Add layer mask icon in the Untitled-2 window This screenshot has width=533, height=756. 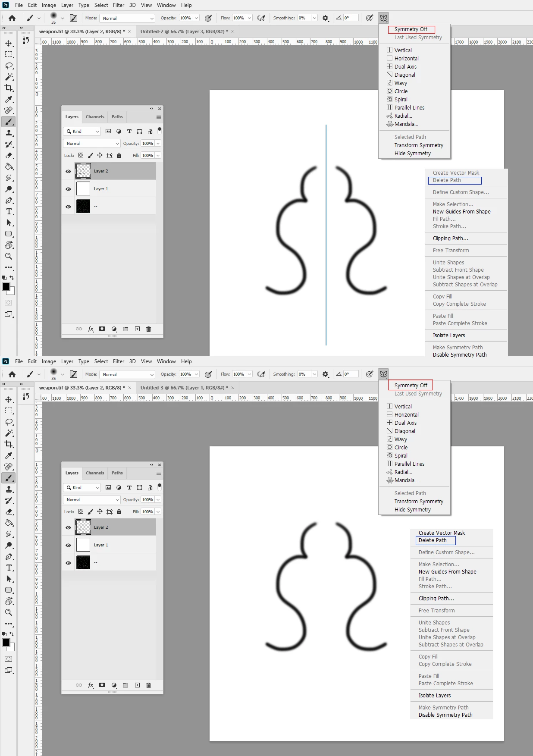coord(102,329)
